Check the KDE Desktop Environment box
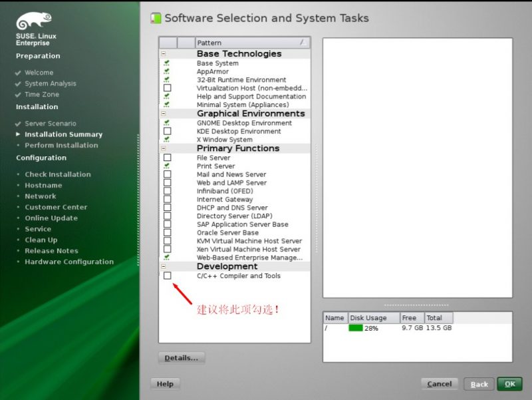 167,132
